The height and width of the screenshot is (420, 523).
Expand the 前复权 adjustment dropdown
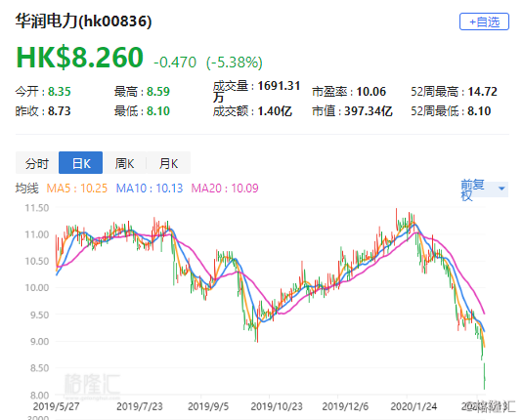[484, 189]
